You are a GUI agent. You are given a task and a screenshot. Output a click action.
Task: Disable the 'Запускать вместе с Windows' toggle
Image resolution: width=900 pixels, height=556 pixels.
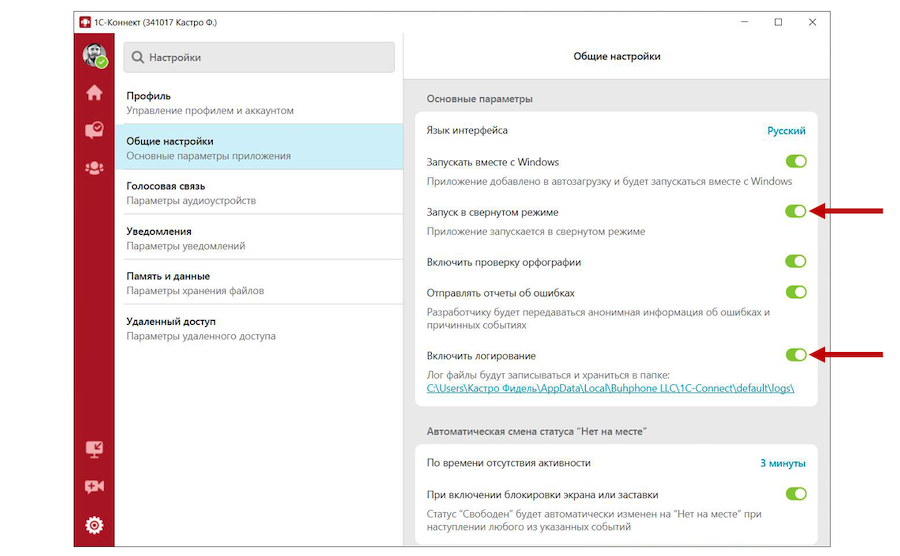pos(795,161)
